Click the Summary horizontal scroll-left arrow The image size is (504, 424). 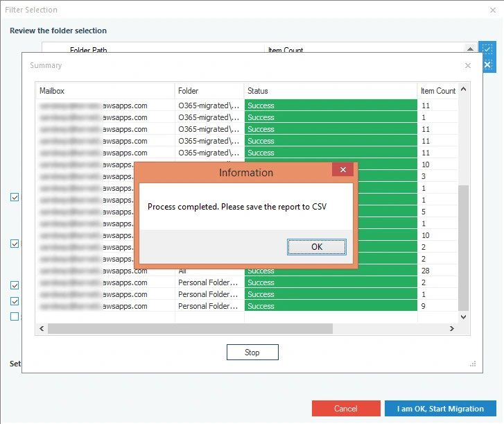(x=42, y=328)
